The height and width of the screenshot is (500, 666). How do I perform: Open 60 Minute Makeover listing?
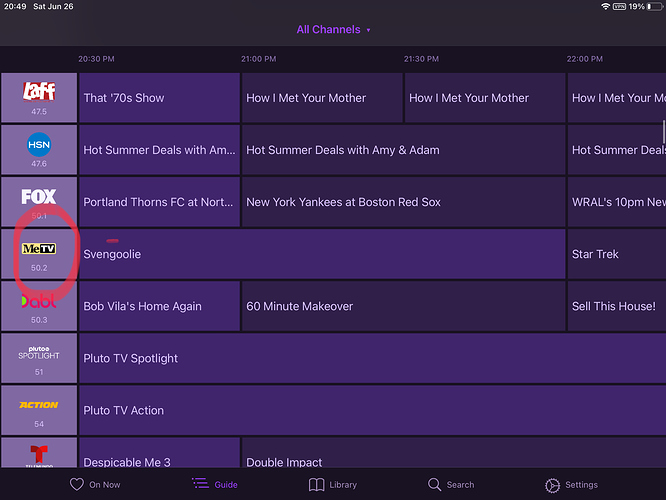click(403, 306)
